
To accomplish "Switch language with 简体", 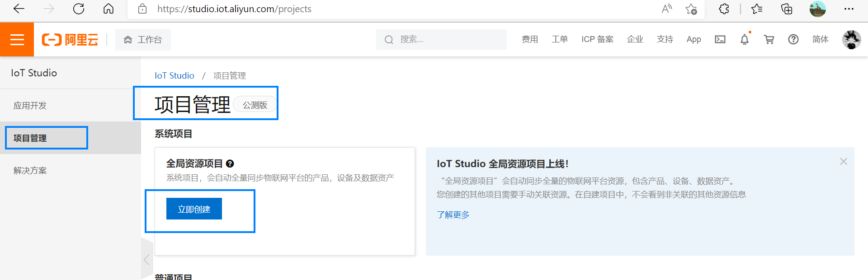I will pos(820,39).
